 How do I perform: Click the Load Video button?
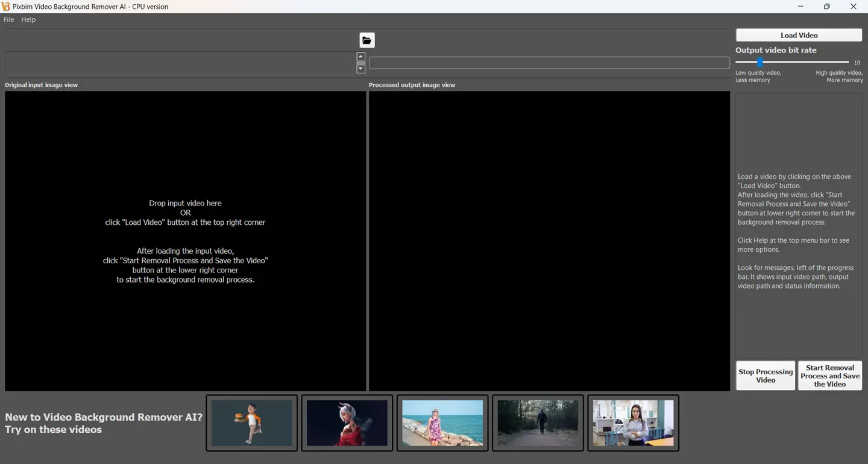coord(799,35)
